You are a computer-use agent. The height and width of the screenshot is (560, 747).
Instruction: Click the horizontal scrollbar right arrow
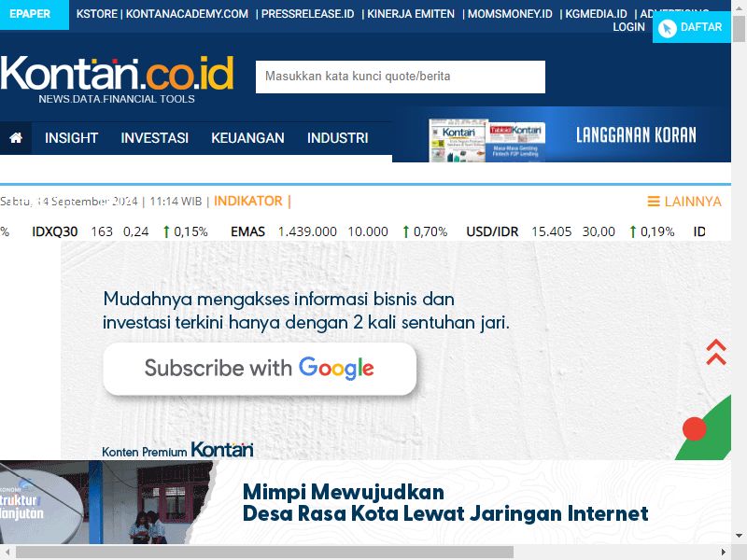click(x=724, y=553)
